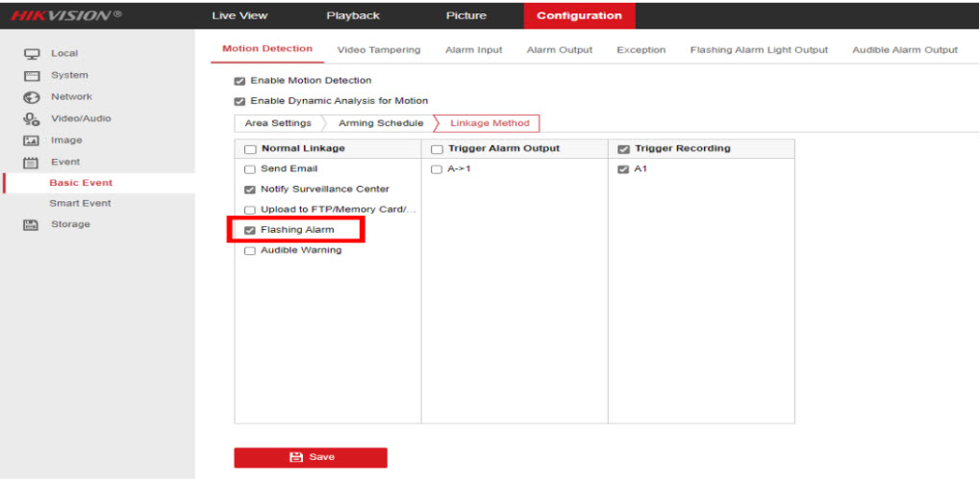Click the Local monitor icon in sidebar
Screen dimensions: 980x486
32,54
